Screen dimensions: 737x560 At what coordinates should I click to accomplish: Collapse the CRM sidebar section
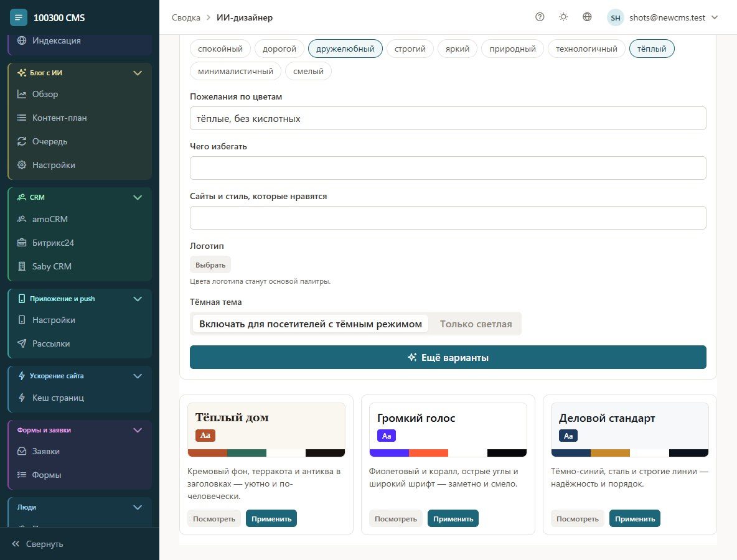pyautogui.click(x=137, y=197)
